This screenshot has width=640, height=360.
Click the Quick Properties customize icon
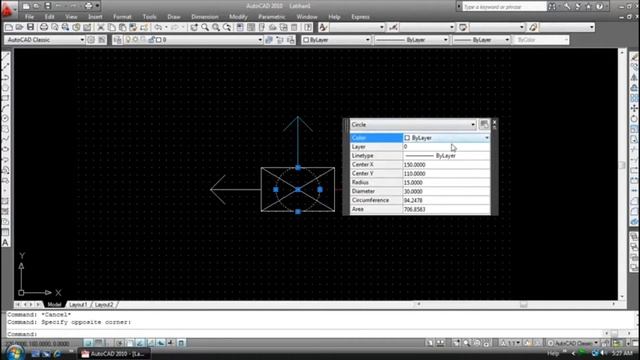pyautogui.click(x=484, y=124)
